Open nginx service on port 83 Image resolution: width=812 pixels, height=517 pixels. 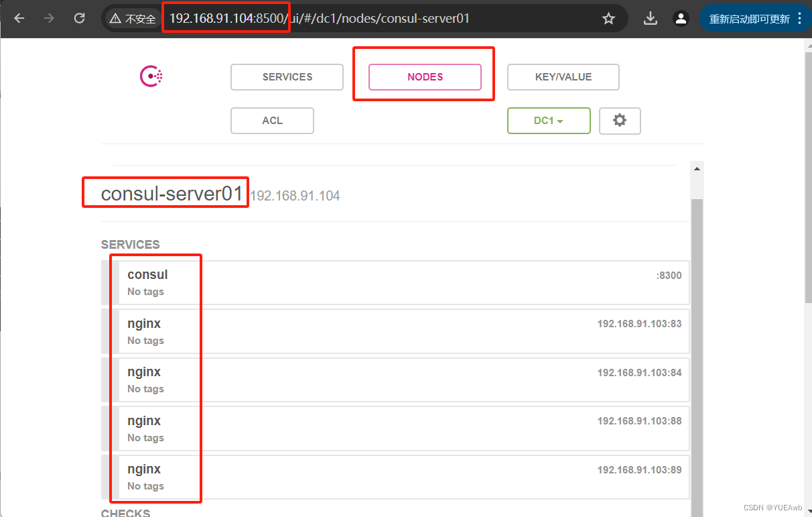395,331
